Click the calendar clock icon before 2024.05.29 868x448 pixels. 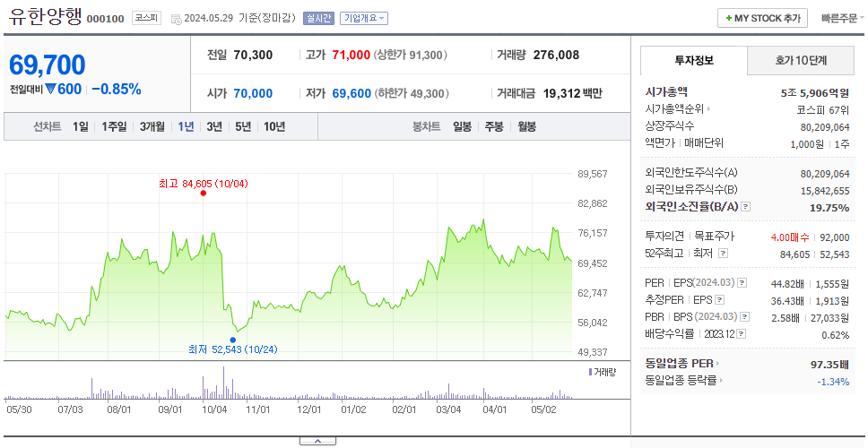[x=177, y=19]
